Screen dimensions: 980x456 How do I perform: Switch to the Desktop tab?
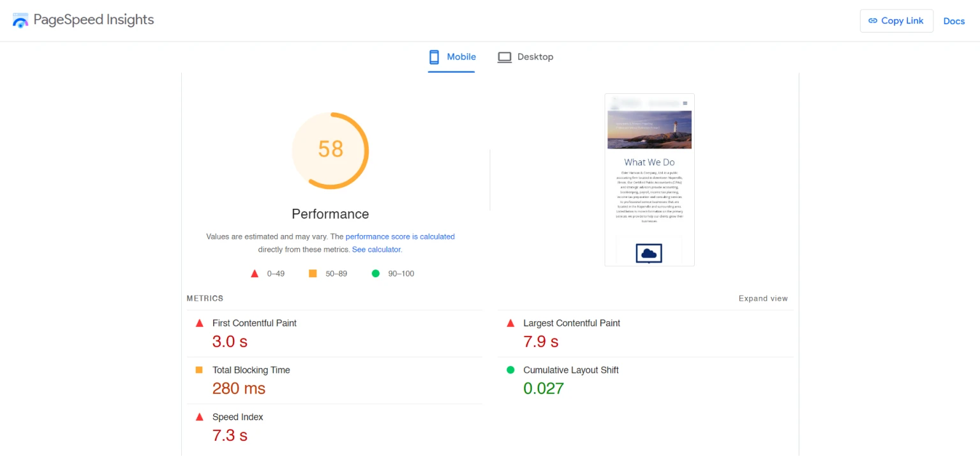pos(525,57)
